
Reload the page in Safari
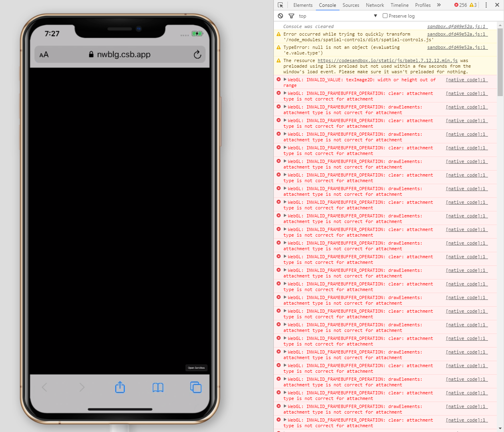(x=197, y=54)
